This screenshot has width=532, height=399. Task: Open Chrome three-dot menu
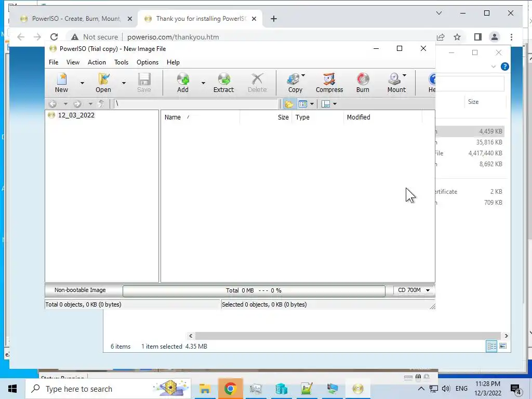click(511, 37)
